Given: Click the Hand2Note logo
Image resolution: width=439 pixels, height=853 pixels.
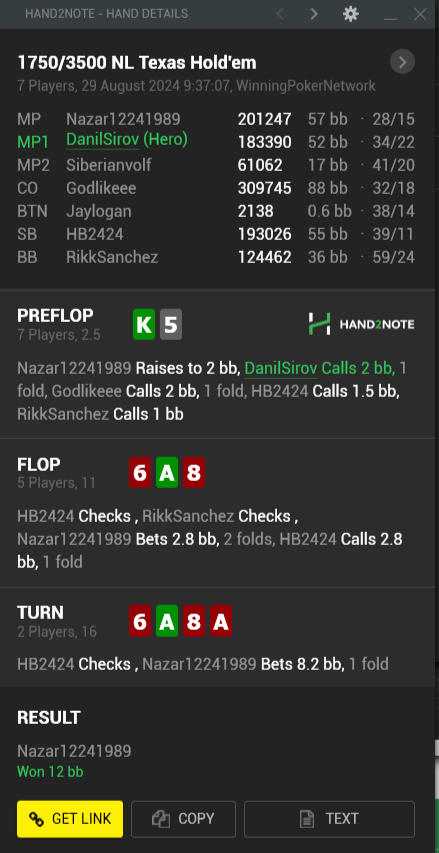Looking at the screenshot, I should tap(361, 324).
